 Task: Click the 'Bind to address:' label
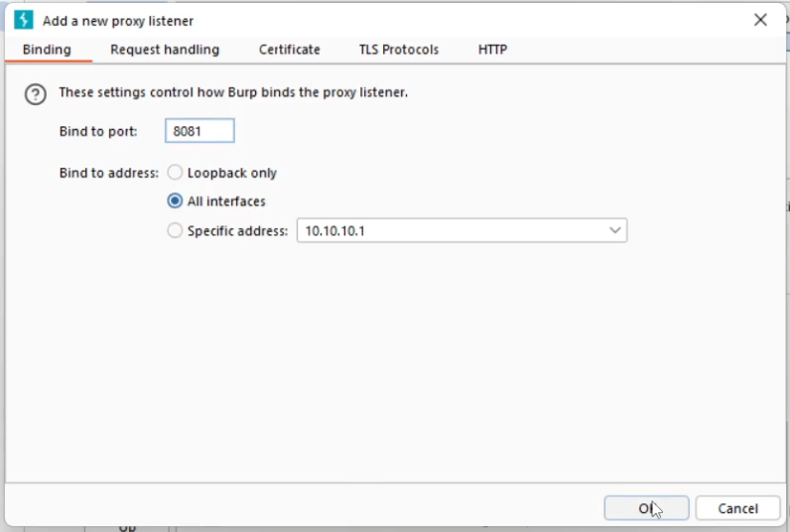tap(108, 173)
